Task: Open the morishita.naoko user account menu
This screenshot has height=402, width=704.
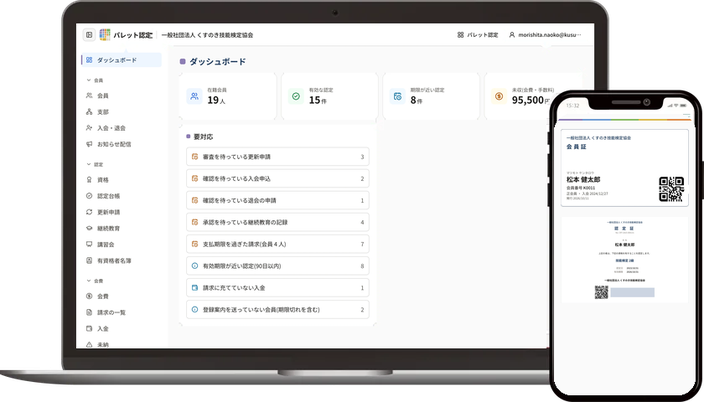Action: coord(545,35)
